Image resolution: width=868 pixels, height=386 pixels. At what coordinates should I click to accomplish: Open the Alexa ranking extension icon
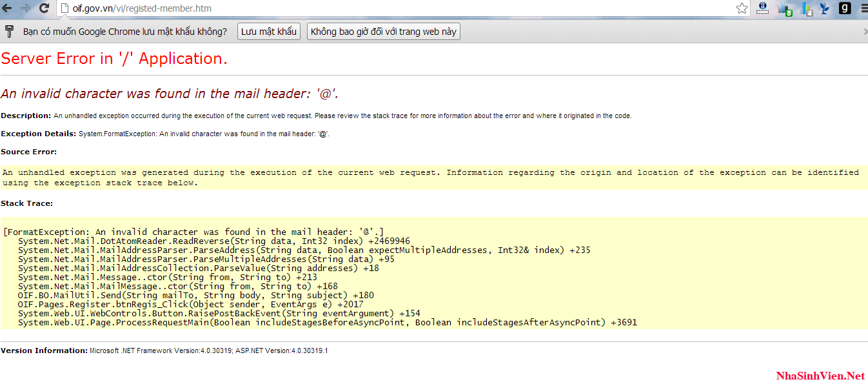point(763,8)
